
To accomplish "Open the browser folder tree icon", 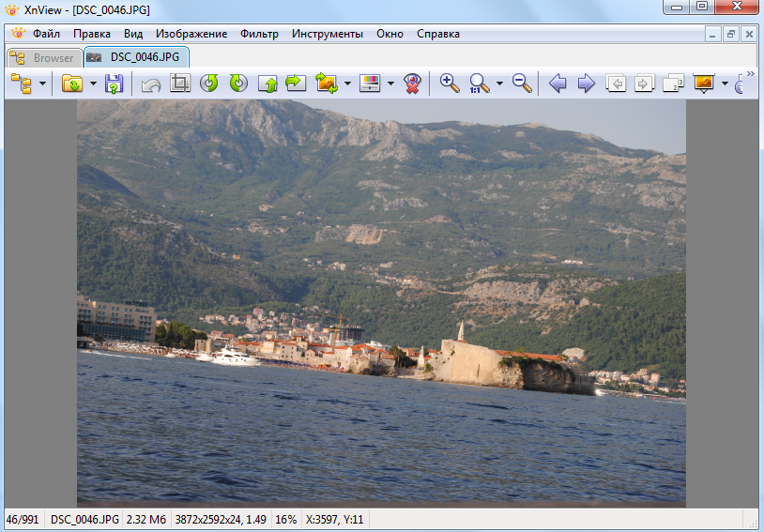I will 22,84.
